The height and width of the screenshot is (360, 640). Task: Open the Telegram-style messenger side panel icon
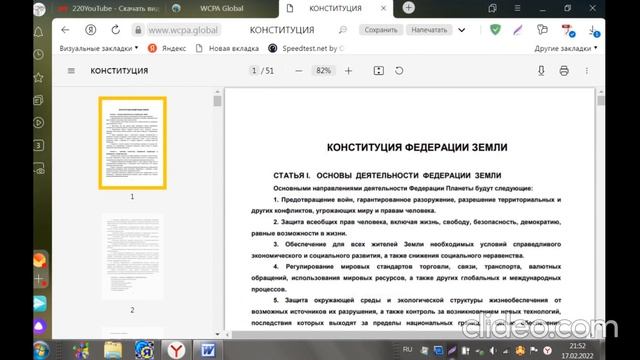(x=40, y=303)
